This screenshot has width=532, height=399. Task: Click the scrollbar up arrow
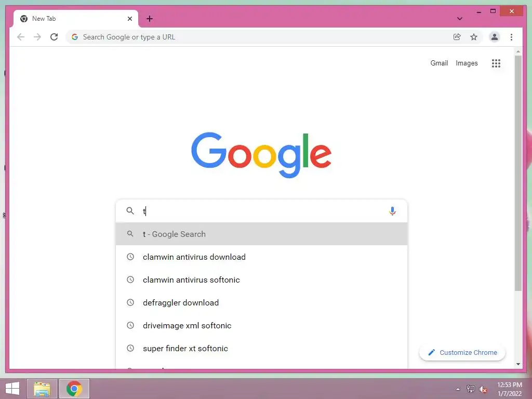pos(518,51)
